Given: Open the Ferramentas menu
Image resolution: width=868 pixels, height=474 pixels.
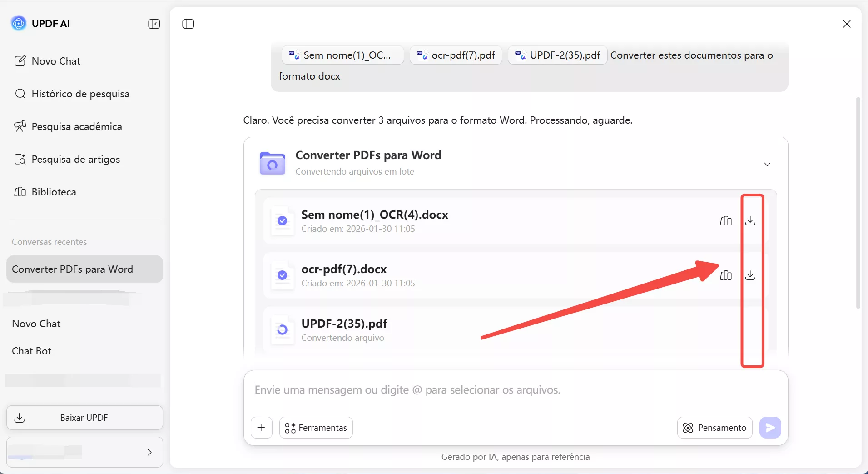Looking at the screenshot, I should pos(315,427).
